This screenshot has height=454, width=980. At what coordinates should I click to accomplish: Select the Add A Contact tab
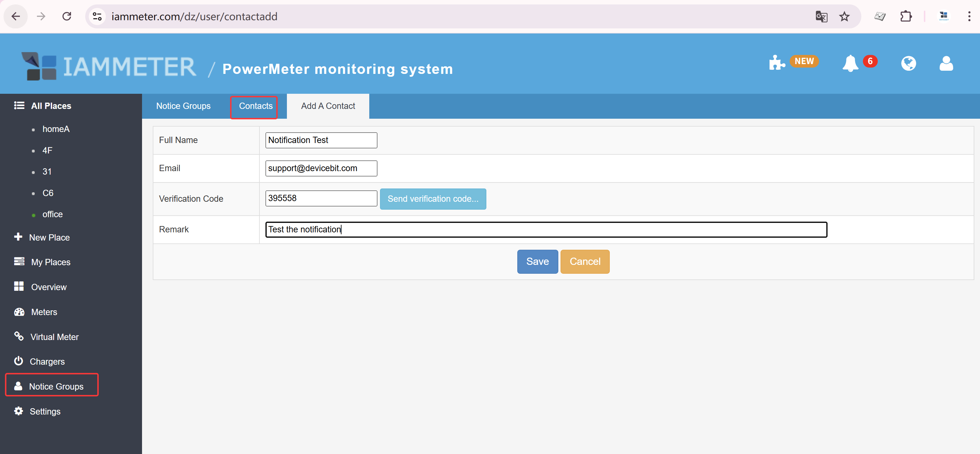tap(328, 106)
